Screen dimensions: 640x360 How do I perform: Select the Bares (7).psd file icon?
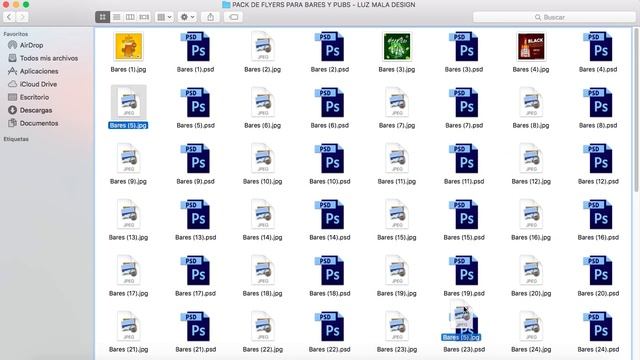coord(464,102)
